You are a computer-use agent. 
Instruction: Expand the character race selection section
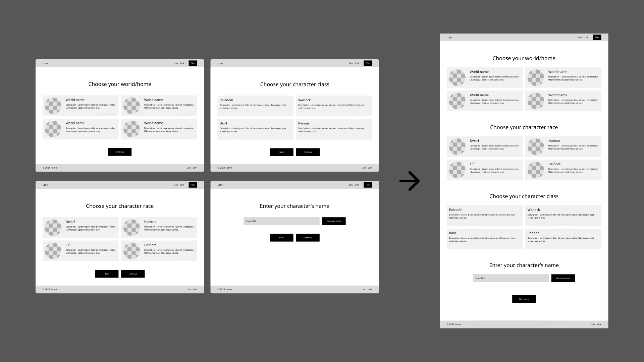click(x=524, y=127)
